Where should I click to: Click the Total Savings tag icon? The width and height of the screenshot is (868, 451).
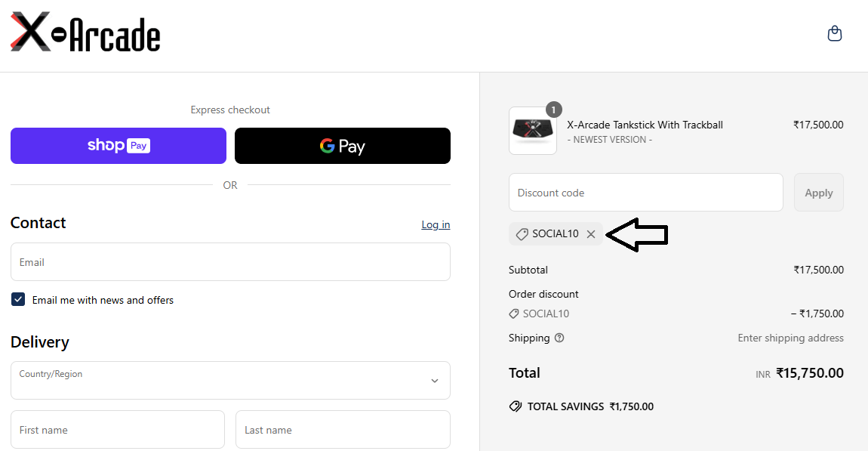click(516, 406)
